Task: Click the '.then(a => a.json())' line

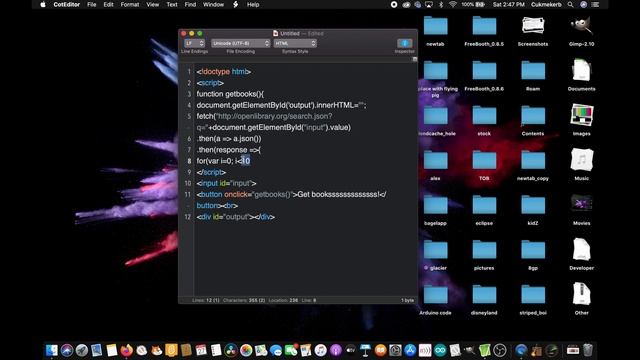Action: pyautogui.click(x=229, y=139)
